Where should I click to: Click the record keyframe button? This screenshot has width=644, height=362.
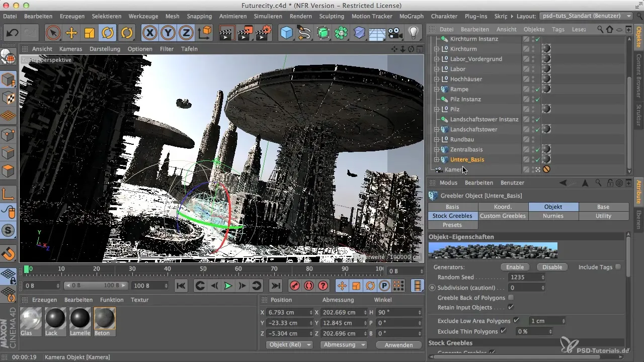pyautogui.click(x=295, y=286)
